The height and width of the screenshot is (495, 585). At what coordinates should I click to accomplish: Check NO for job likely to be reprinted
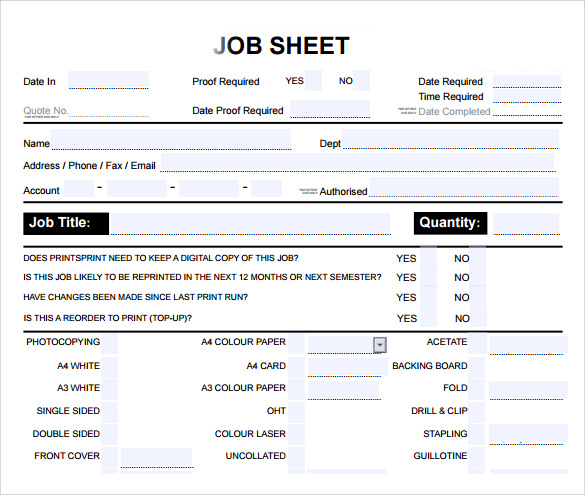[x=478, y=276]
